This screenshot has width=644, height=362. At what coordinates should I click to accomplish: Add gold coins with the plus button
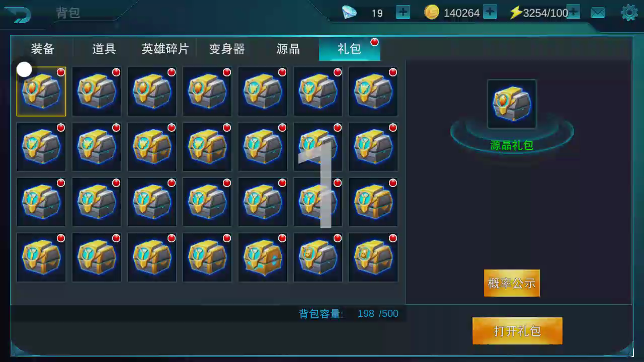click(x=490, y=12)
